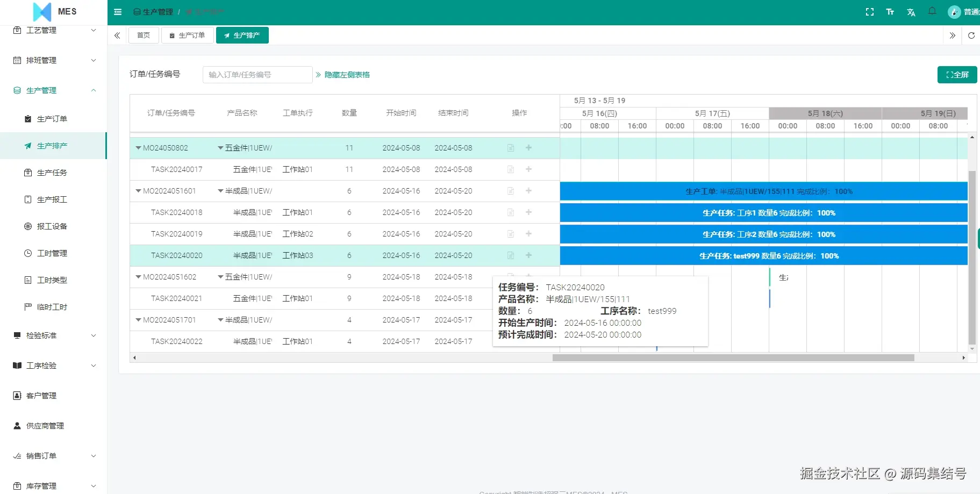Click the order/task number search input
Screen dimensions: 980x494
tap(257, 75)
